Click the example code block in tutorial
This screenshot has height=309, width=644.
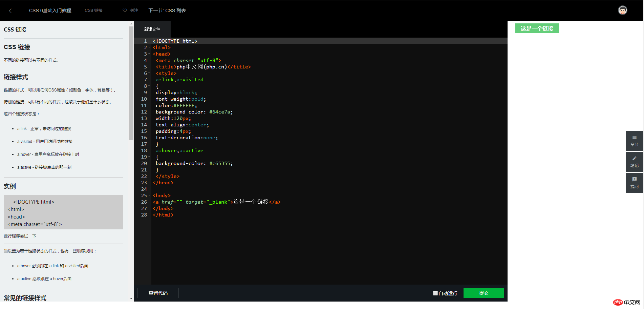point(63,212)
